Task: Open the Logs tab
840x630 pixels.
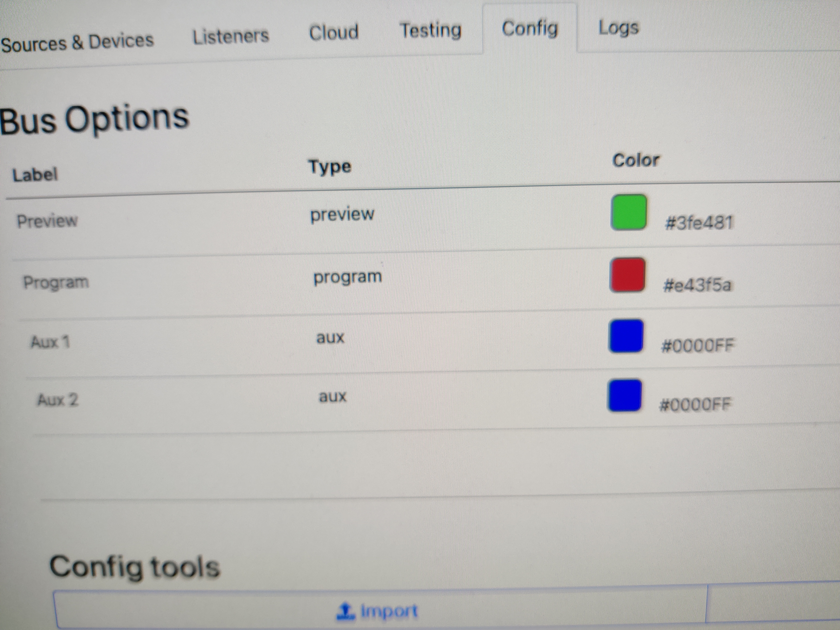Action: [618, 28]
